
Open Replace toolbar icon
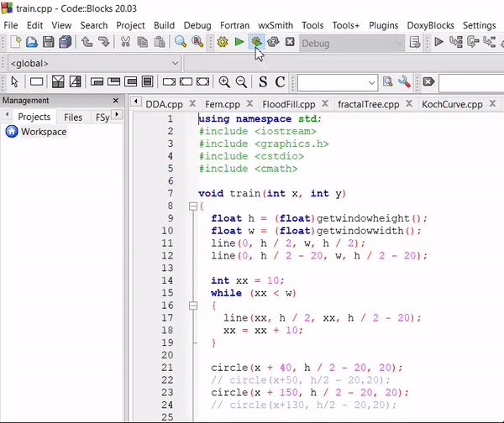pyautogui.click(x=197, y=42)
